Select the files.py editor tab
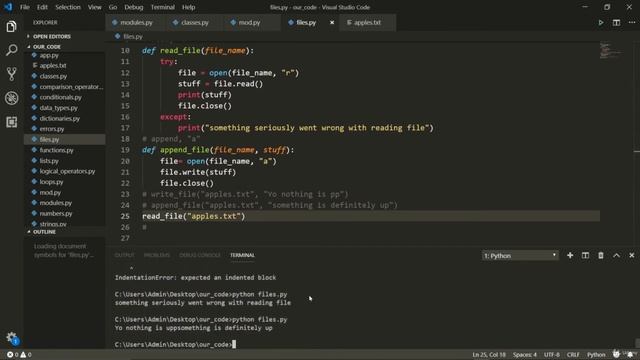 tap(306, 22)
